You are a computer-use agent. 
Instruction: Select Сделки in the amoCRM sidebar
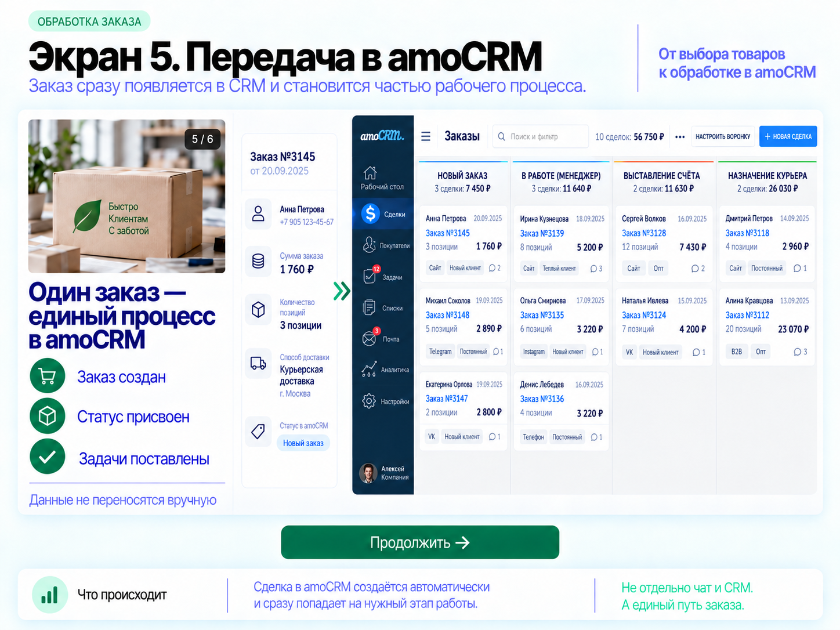383,214
